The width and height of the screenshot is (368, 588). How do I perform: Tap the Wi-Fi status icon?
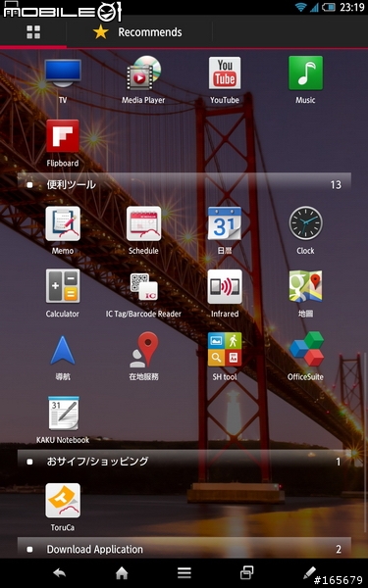click(x=301, y=7)
